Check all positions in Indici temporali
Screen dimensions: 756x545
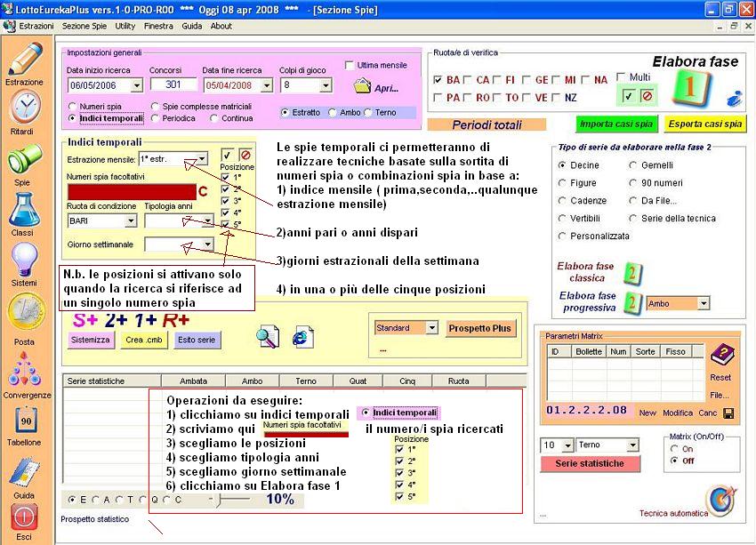227,155
